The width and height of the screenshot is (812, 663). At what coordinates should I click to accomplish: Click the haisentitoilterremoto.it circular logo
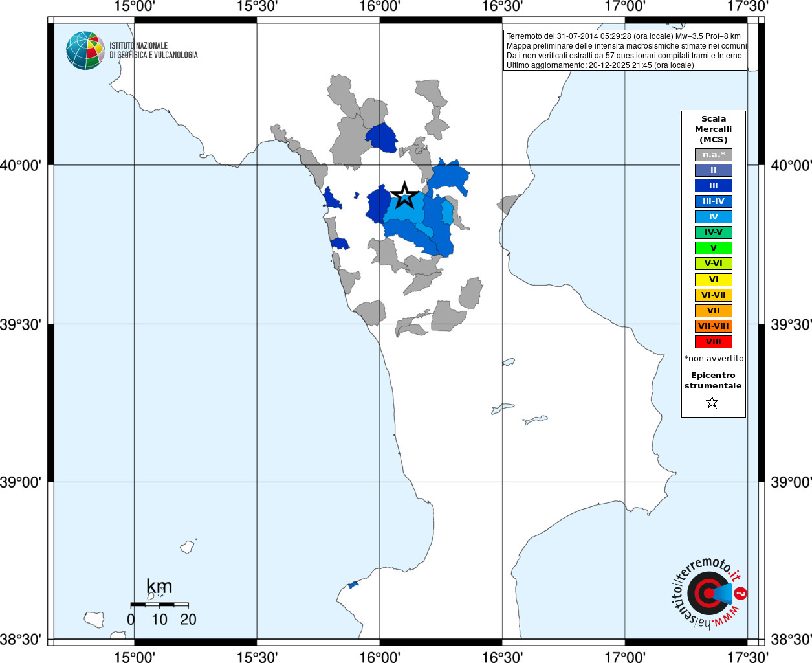pos(709,594)
